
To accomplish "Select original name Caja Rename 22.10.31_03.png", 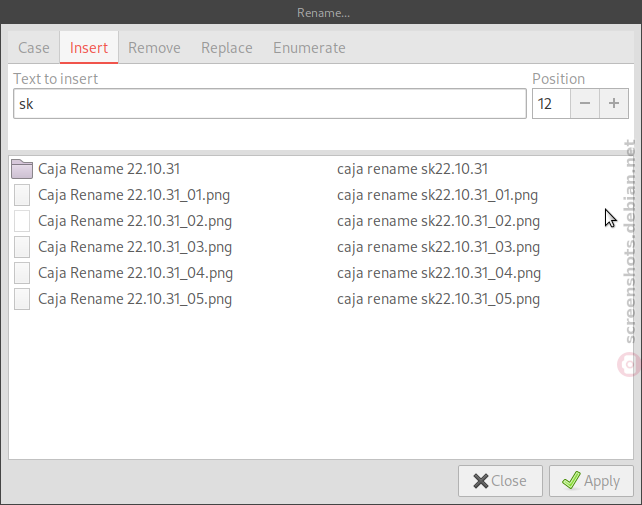I will pyautogui.click(x=135, y=247).
